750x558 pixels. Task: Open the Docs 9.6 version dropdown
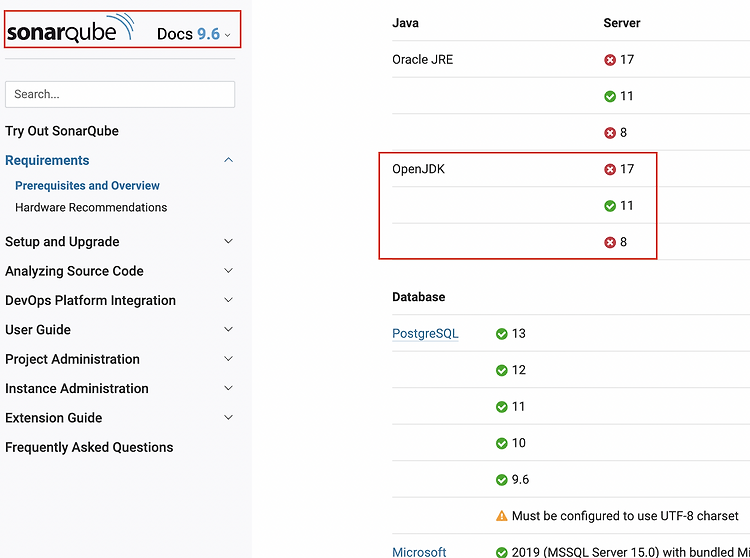pos(194,34)
